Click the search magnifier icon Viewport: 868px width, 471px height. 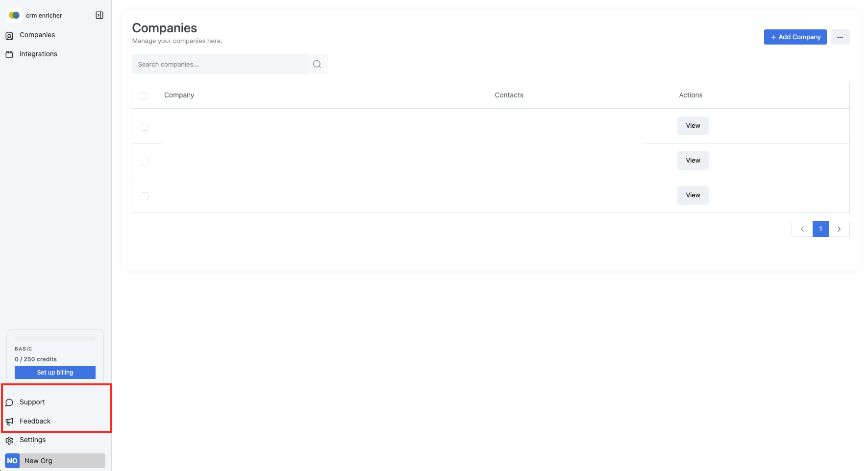pos(317,64)
